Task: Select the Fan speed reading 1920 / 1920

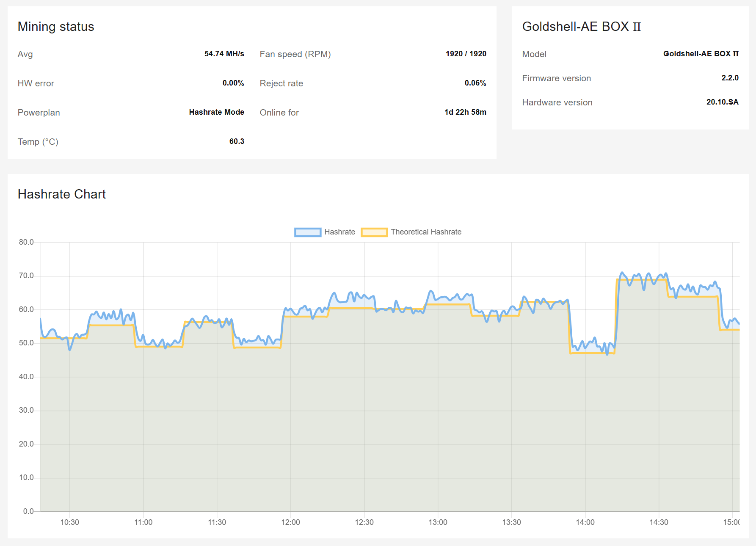Action: pyautogui.click(x=466, y=54)
